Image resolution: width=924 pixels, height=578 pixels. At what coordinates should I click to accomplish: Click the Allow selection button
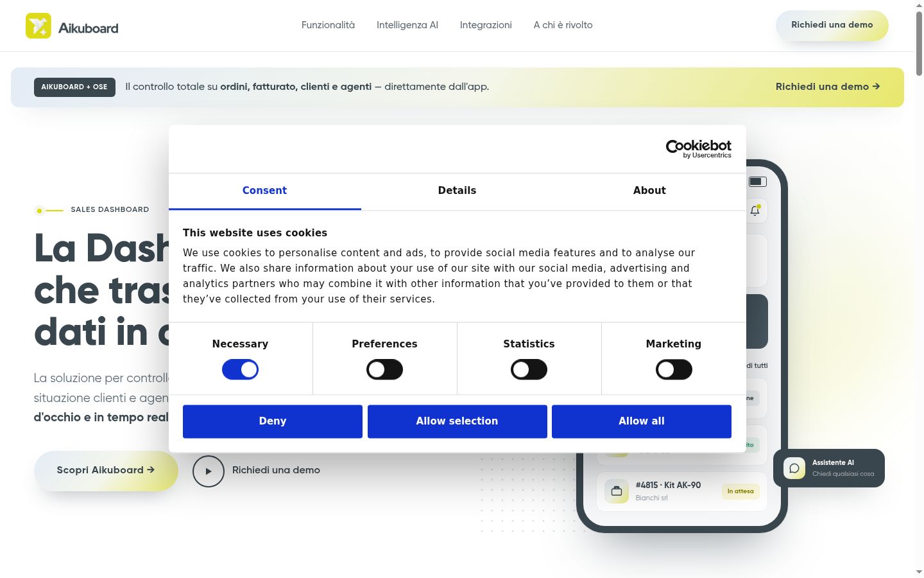(457, 421)
